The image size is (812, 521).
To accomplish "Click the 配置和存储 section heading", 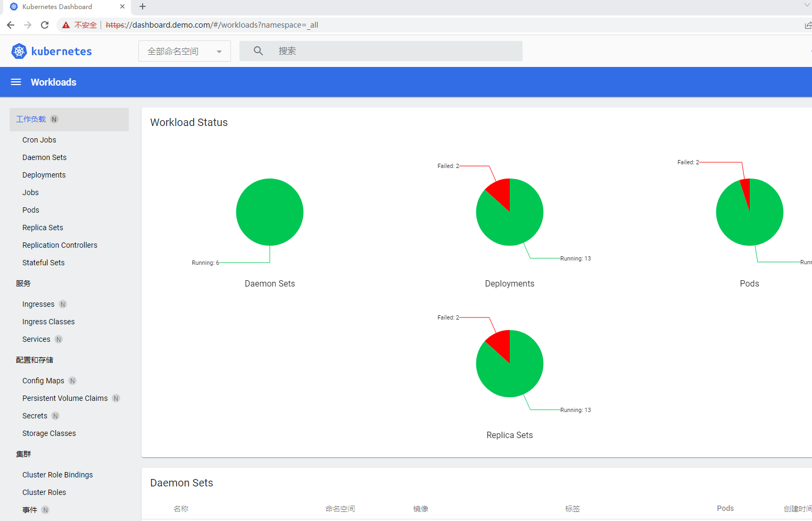I will (35, 360).
